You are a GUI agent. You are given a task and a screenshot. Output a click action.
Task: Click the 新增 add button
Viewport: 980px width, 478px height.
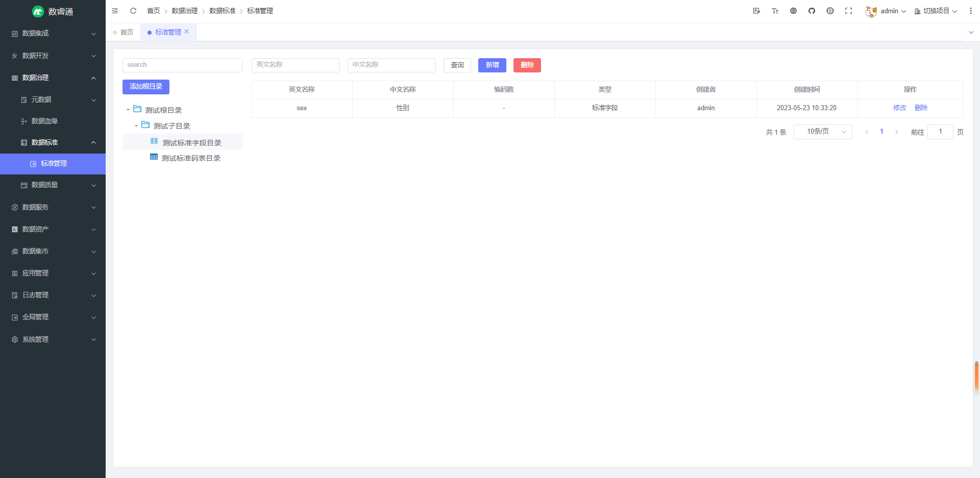492,65
